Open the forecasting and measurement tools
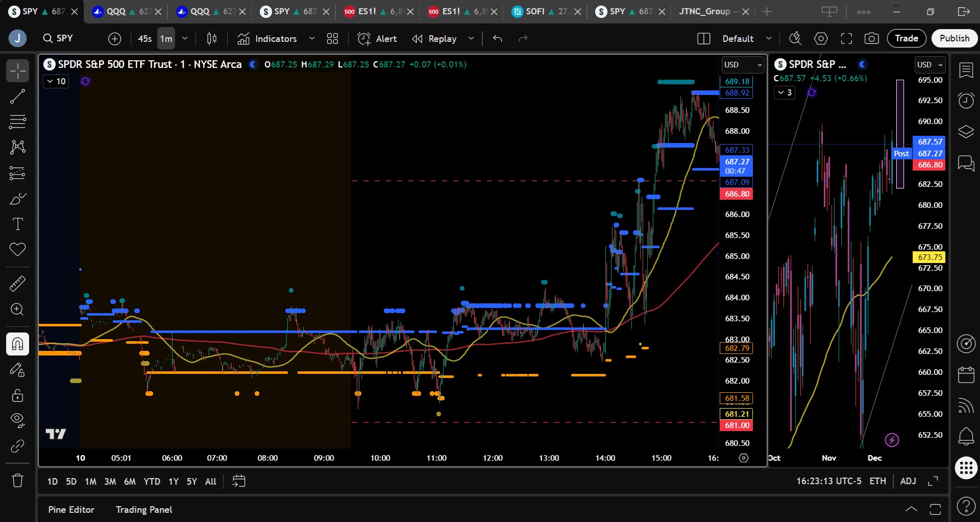 pos(17,173)
